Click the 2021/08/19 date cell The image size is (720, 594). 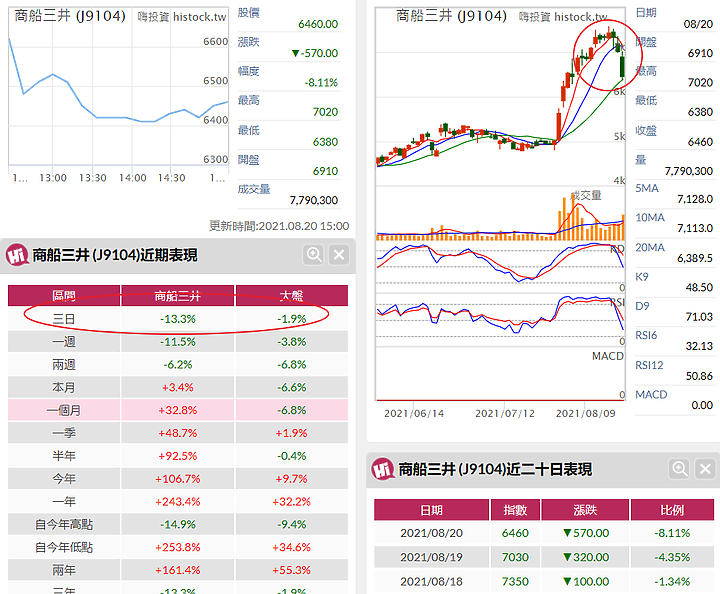[431, 557]
